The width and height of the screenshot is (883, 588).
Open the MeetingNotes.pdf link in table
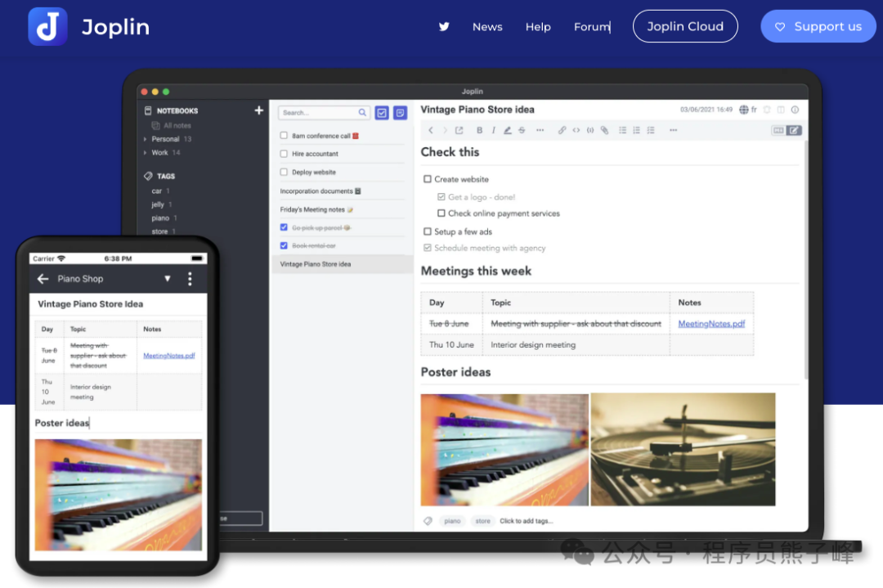pos(711,324)
